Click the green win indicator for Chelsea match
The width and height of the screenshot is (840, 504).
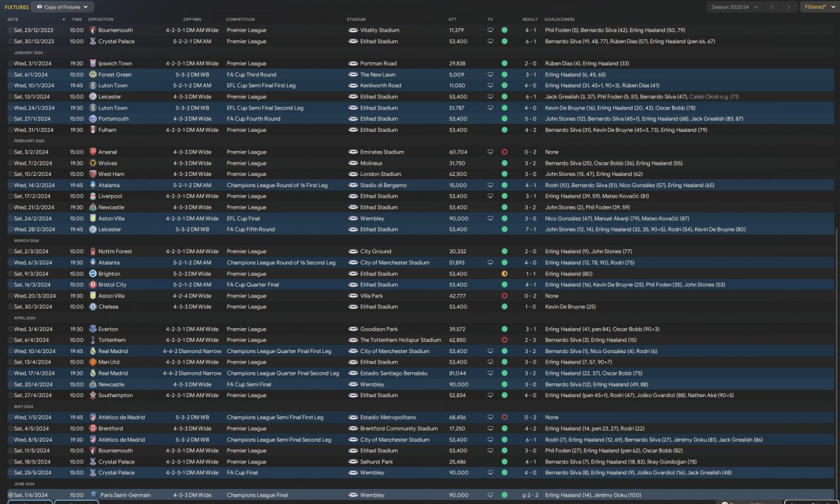click(504, 306)
